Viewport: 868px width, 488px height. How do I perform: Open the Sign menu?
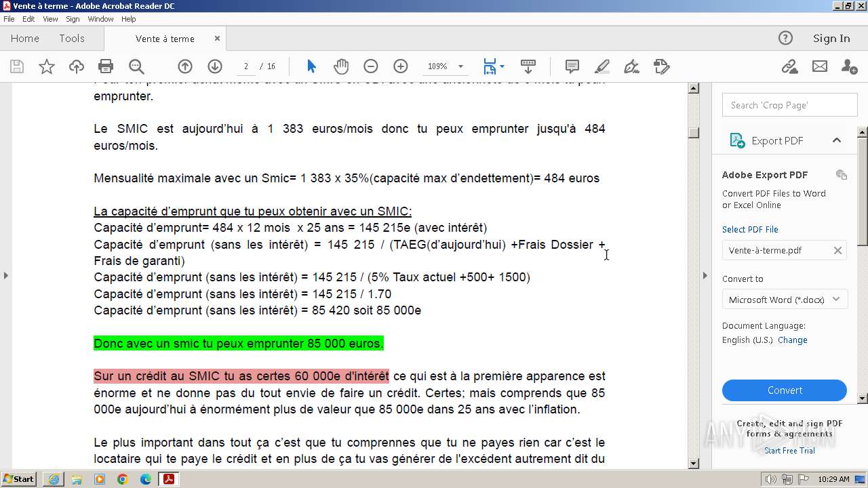click(73, 19)
